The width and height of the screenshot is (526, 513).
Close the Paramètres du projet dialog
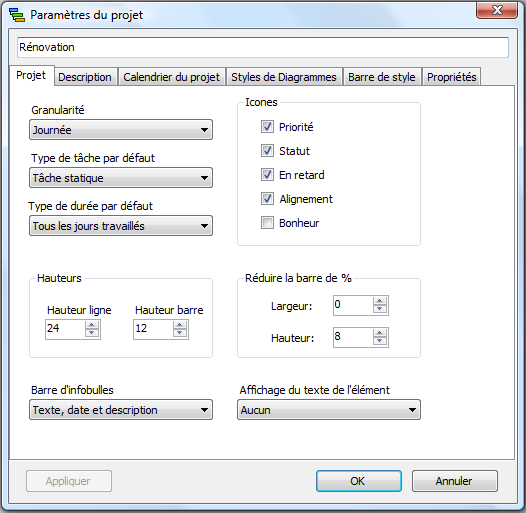click(497, 10)
